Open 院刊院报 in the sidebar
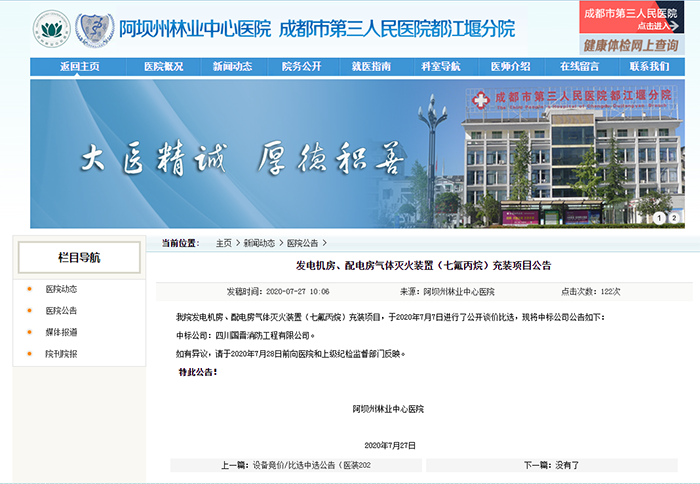The width and height of the screenshot is (700, 484). [61, 354]
